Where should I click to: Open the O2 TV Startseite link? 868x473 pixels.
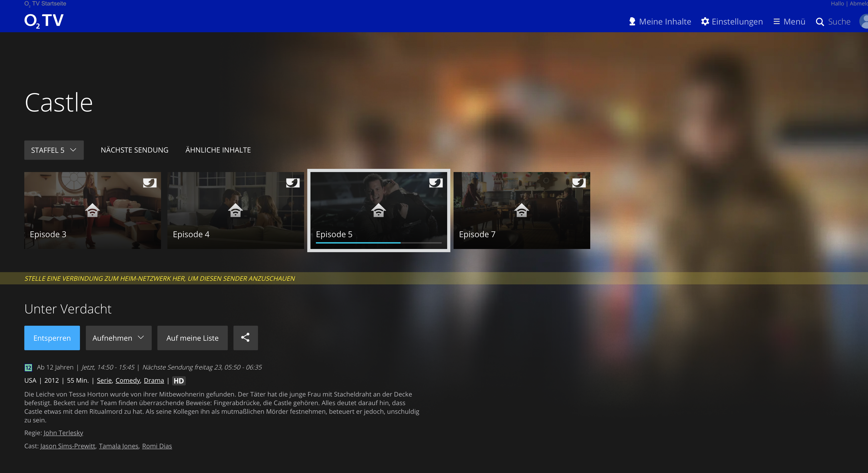[x=45, y=4]
